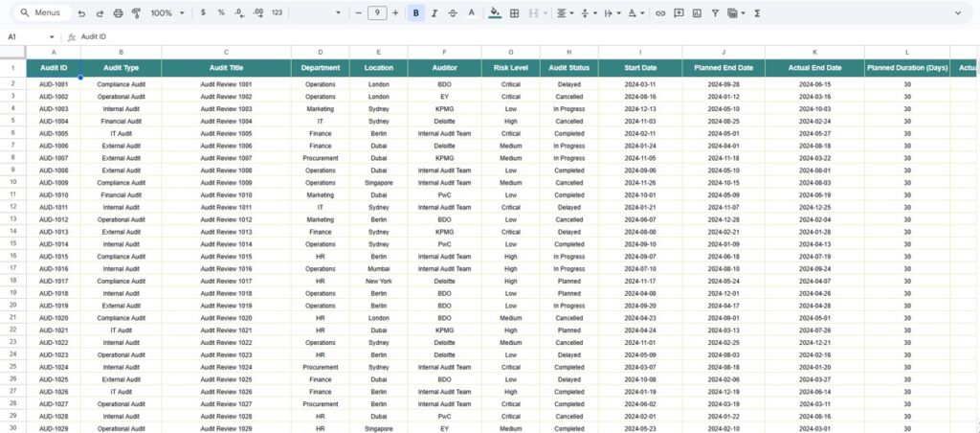
Task: Click the Create a filter funnel icon
Action: click(x=715, y=13)
